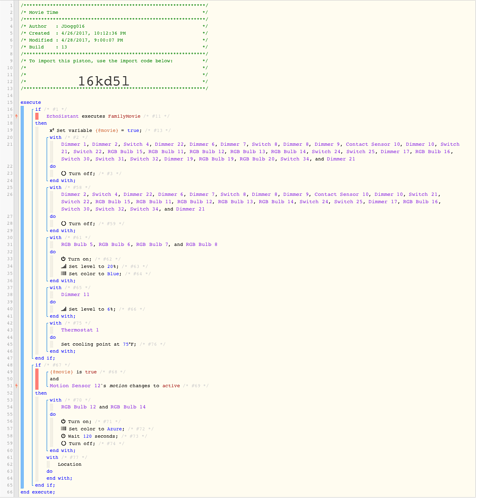Click the variable icon beside Set variable @movie
The height and width of the screenshot is (500, 479).
pyautogui.click(x=52, y=130)
